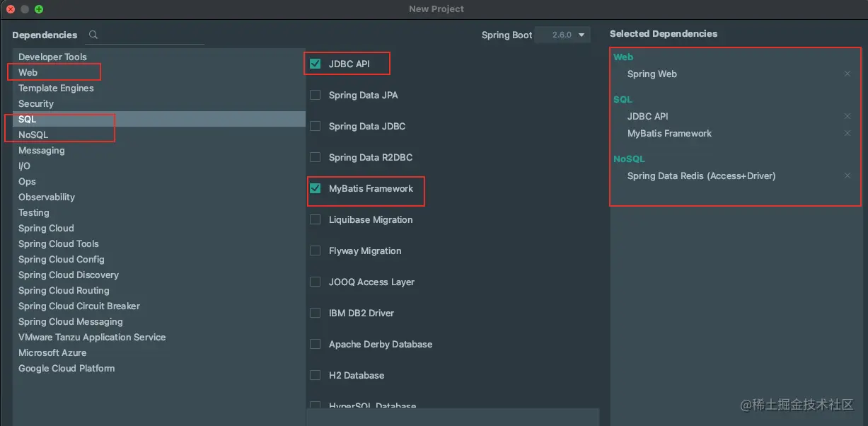Click the Liquibase Migration label
This screenshot has height=426, width=868.
pos(371,219)
